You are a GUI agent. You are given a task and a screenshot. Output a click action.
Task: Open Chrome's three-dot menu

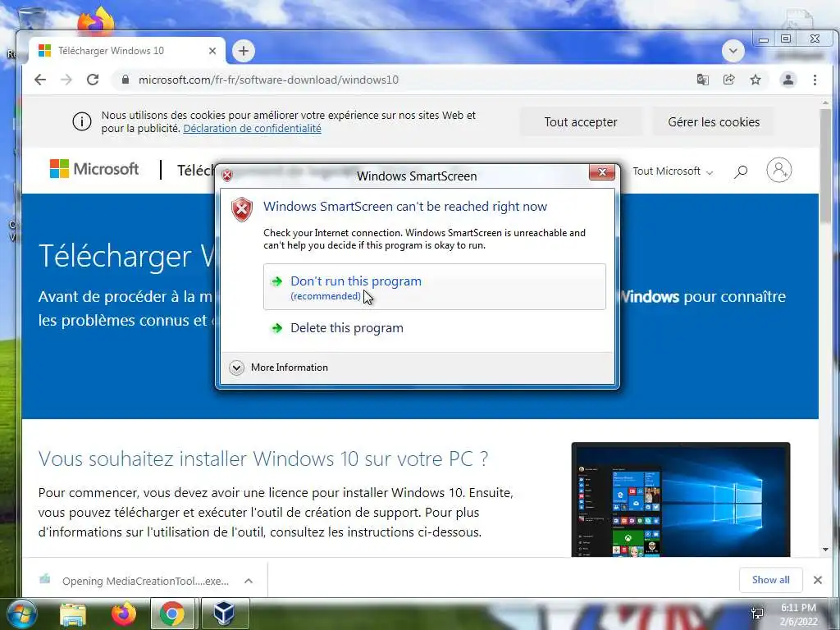click(815, 80)
